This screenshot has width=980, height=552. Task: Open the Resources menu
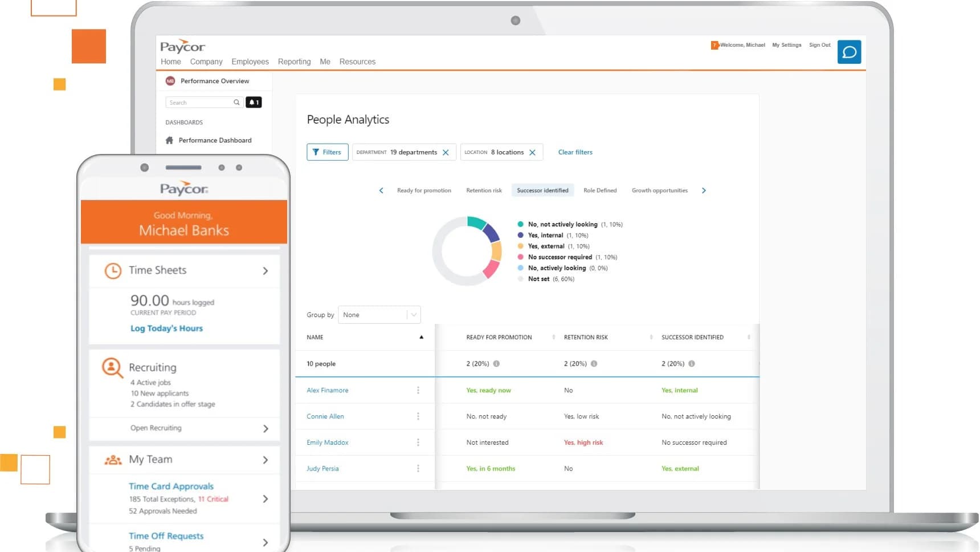357,62
